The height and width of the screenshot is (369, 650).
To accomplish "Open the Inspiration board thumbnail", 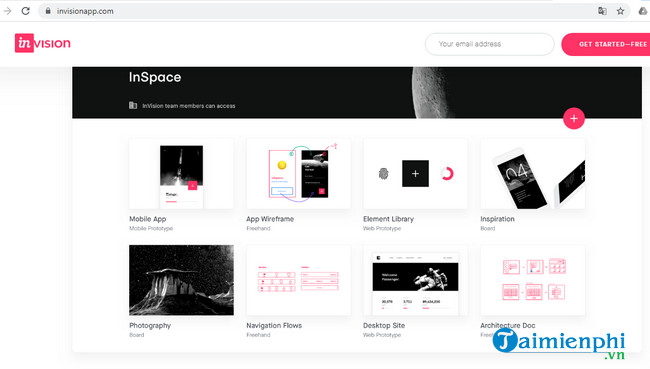I will [533, 174].
